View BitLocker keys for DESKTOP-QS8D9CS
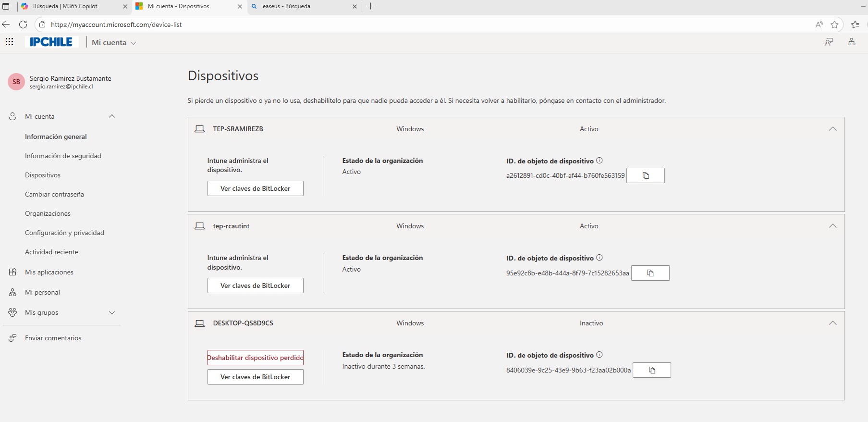The image size is (868, 422). coord(255,377)
